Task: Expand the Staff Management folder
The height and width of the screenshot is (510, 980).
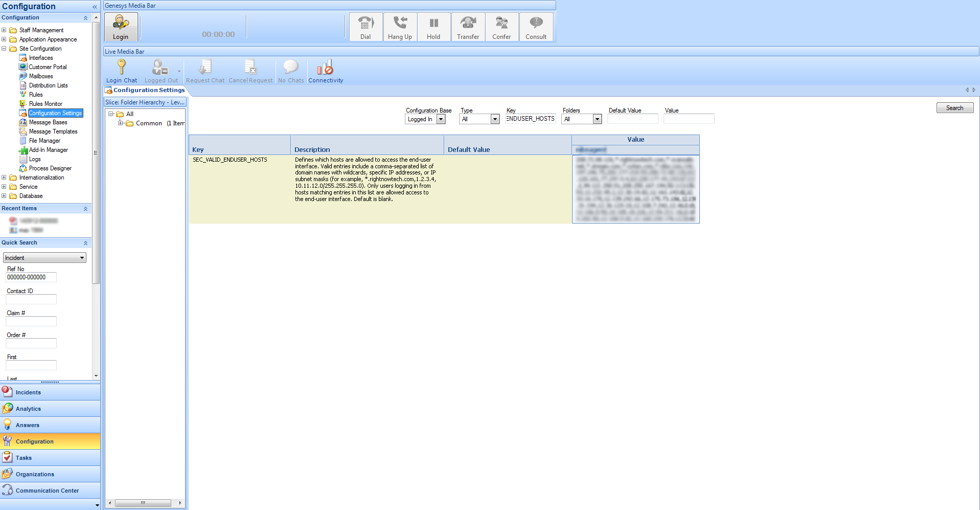Action: point(4,30)
